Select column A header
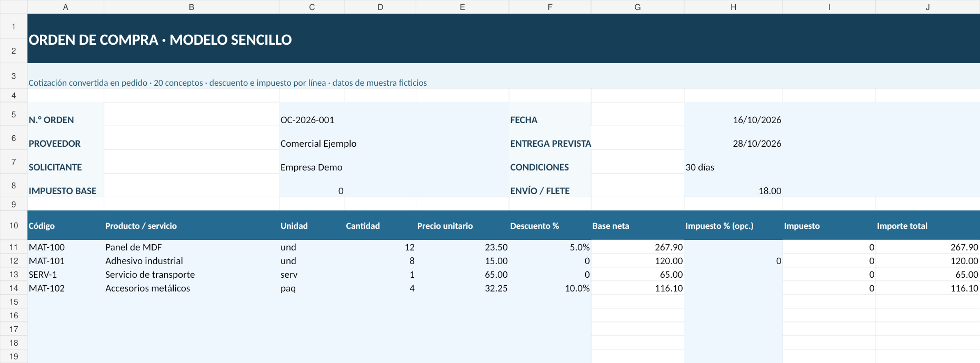The image size is (980, 363). pyautogui.click(x=66, y=7)
